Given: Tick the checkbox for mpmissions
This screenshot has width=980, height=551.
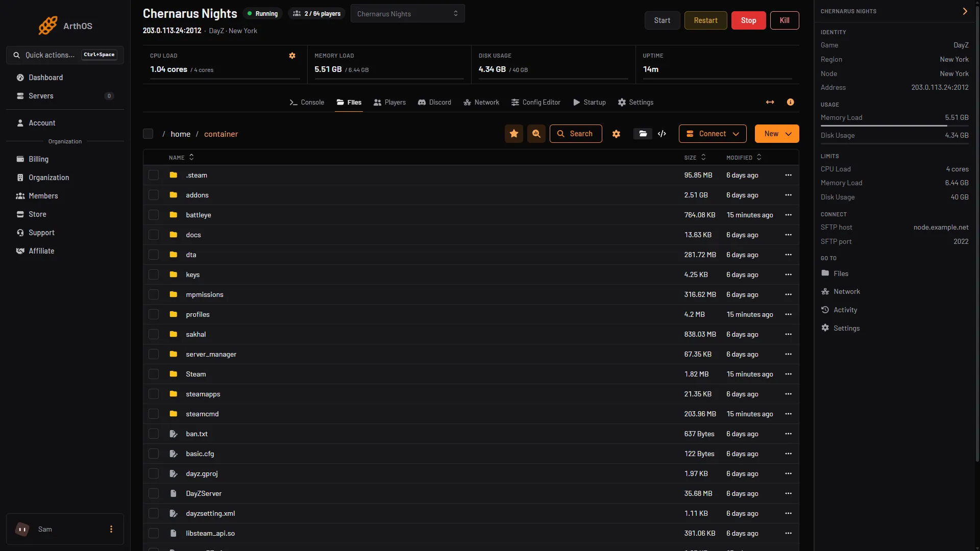Looking at the screenshot, I should point(154,294).
